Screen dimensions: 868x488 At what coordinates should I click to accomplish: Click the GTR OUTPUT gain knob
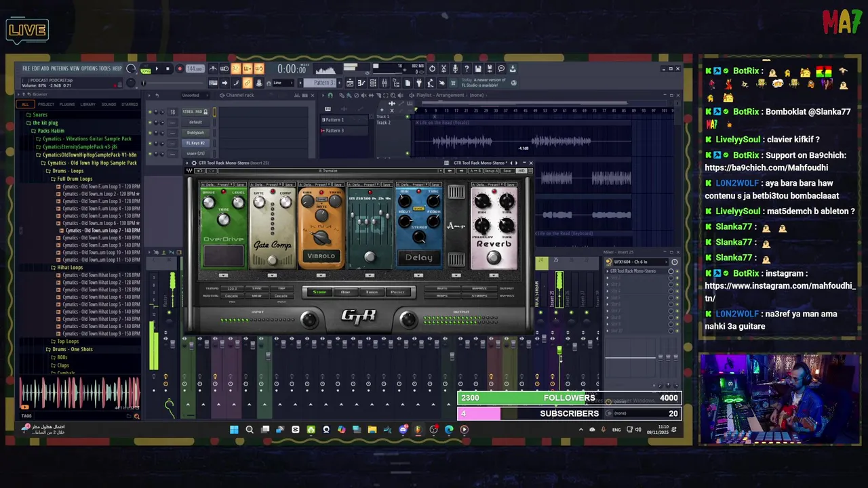408,320
